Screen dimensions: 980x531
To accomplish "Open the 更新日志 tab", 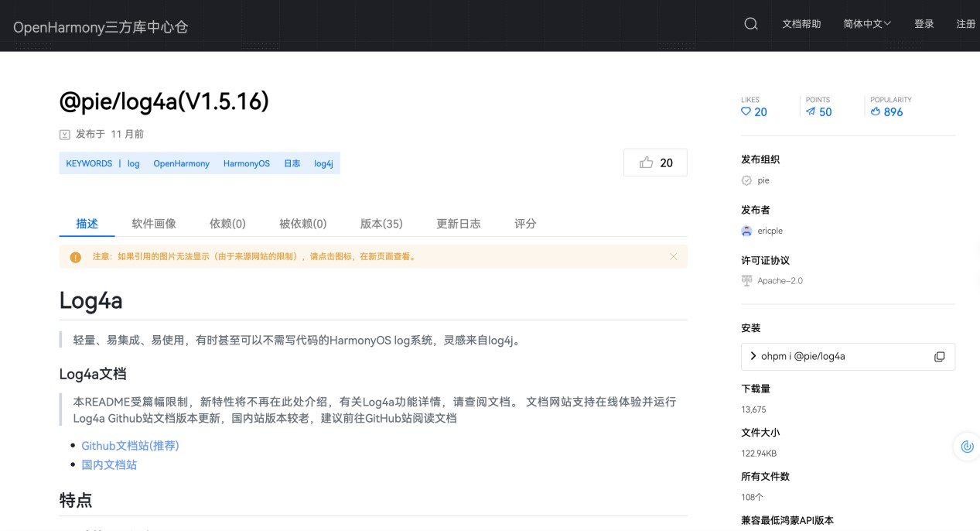I will [458, 224].
